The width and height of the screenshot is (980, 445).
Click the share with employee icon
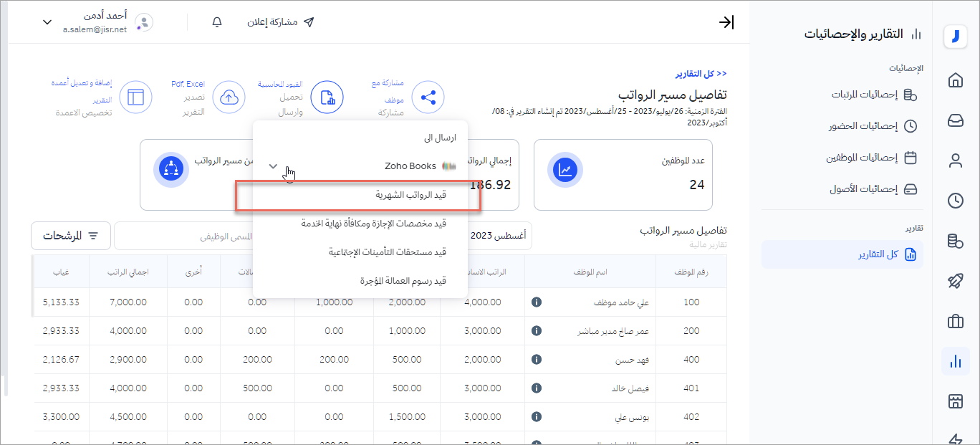point(428,97)
